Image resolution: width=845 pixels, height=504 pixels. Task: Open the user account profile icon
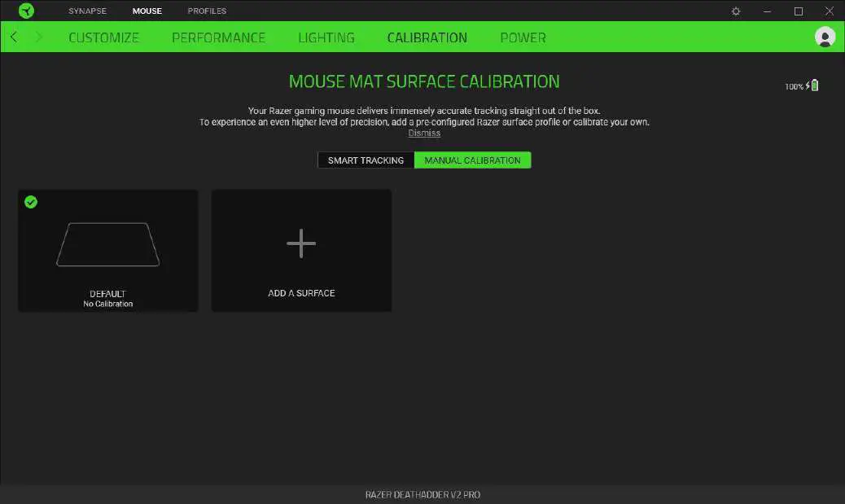click(x=825, y=37)
